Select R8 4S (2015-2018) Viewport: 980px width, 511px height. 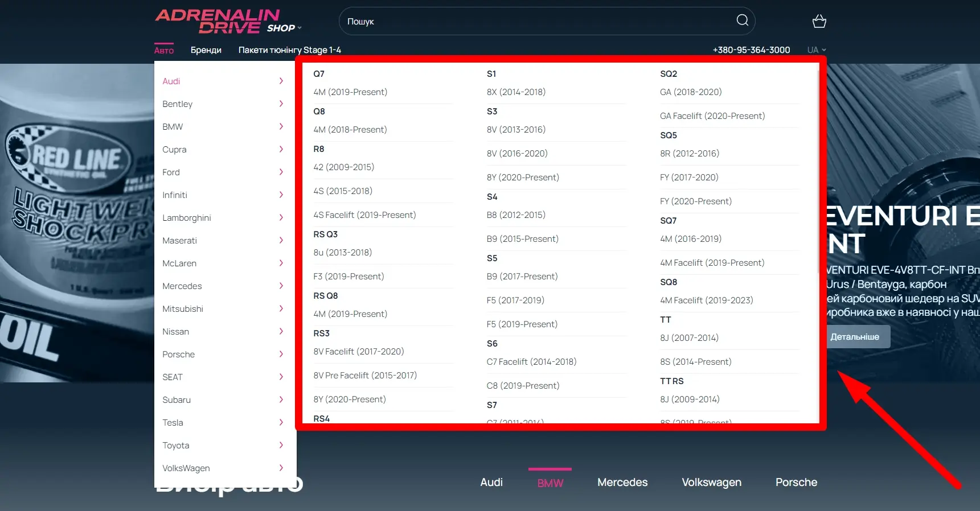pos(343,191)
